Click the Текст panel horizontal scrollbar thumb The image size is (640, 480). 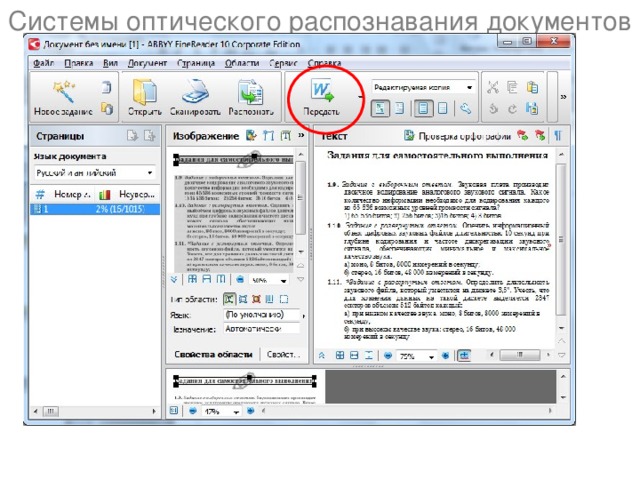[520, 355]
